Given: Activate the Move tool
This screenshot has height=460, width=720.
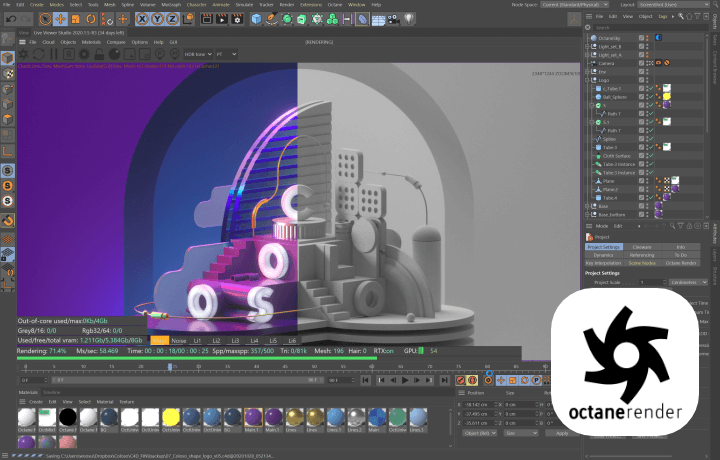Looking at the screenshot, I should (61, 19).
